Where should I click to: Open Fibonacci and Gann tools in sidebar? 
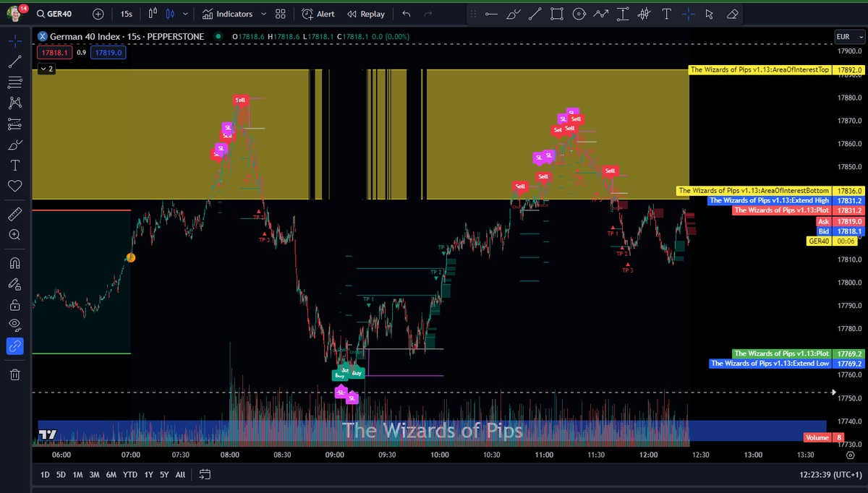coord(14,82)
